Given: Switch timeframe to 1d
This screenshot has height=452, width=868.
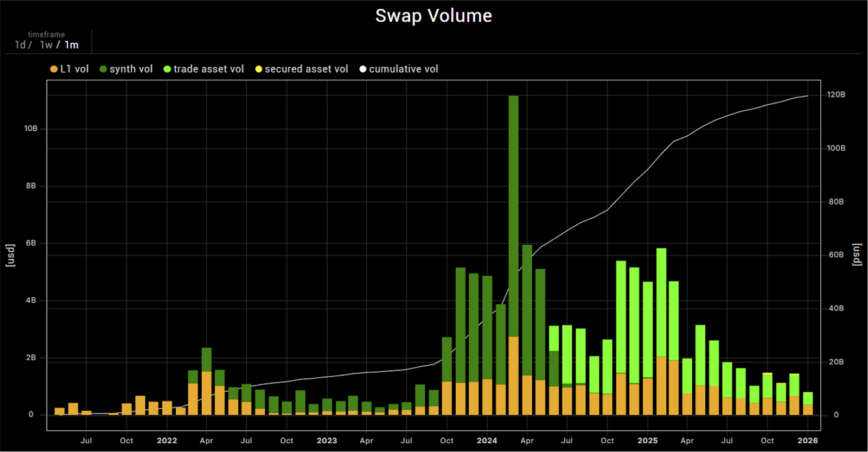Looking at the screenshot, I should pos(20,45).
